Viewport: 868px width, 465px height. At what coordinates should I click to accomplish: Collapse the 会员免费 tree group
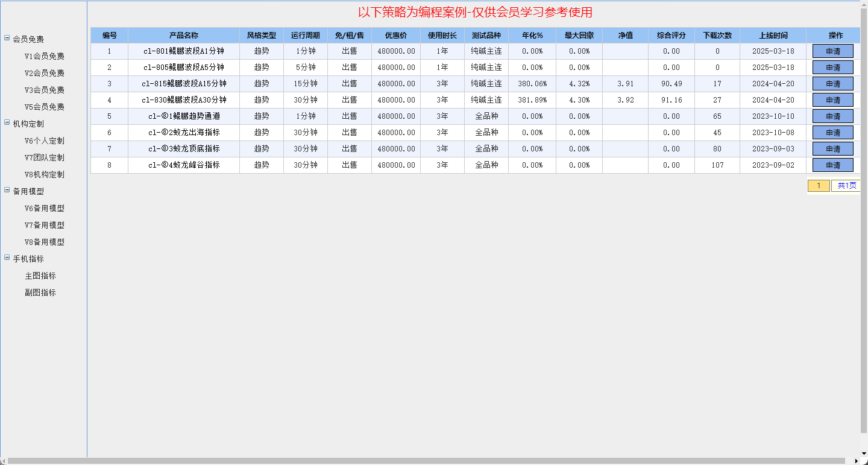click(x=7, y=38)
